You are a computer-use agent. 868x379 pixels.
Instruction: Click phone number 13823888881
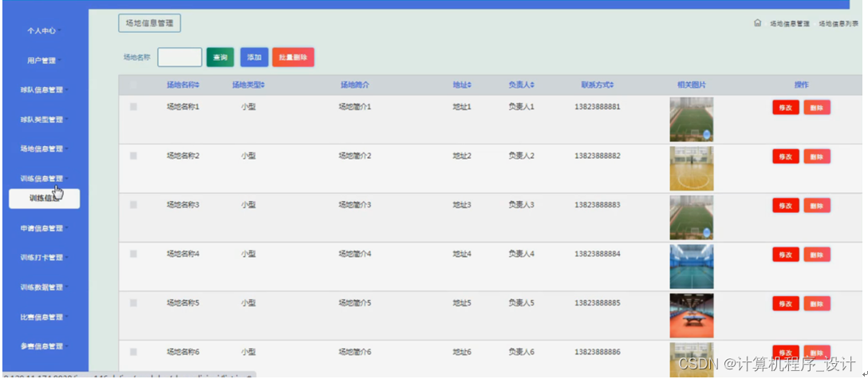click(x=598, y=107)
